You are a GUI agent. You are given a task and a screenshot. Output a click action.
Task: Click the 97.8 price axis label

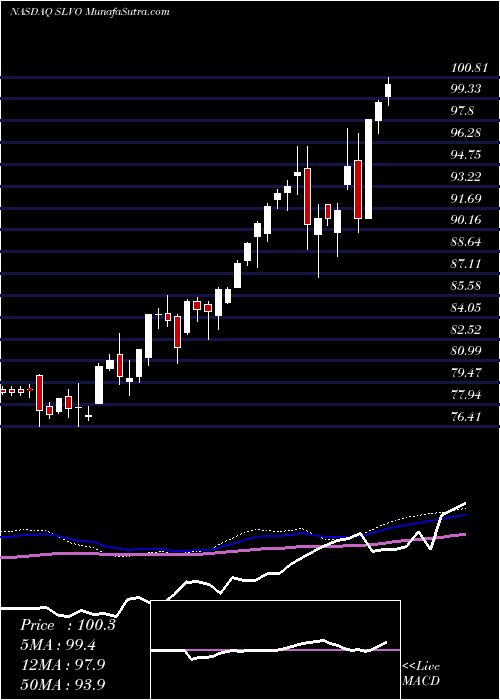coord(462,111)
